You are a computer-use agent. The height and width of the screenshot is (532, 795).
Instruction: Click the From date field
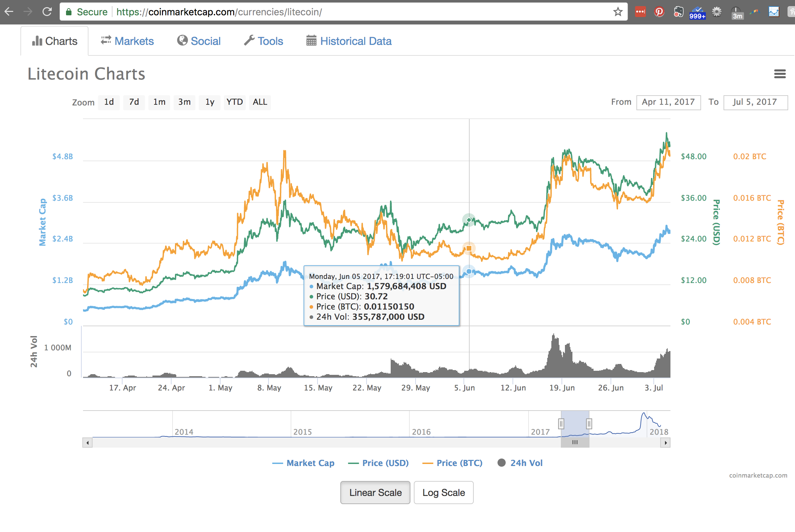pyautogui.click(x=668, y=102)
